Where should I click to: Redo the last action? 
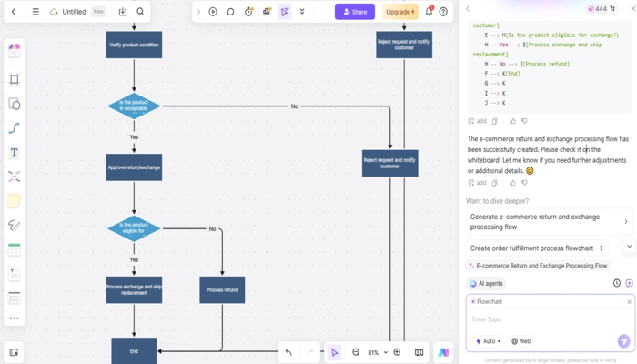pyautogui.click(x=309, y=352)
